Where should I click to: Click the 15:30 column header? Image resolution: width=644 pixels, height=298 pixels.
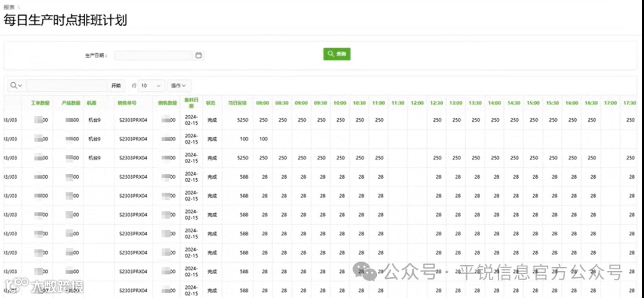[x=552, y=103]
